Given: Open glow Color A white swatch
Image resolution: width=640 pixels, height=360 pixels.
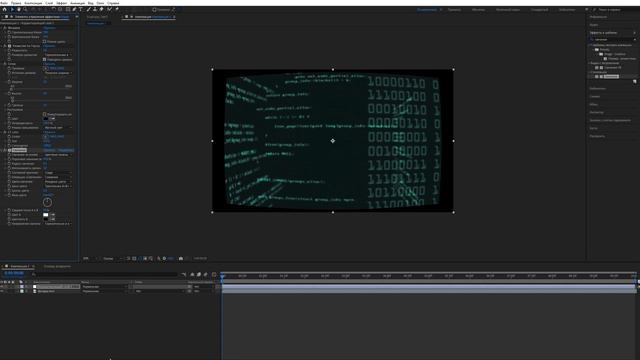Looking at the screenshot, I should pos(46,215).
